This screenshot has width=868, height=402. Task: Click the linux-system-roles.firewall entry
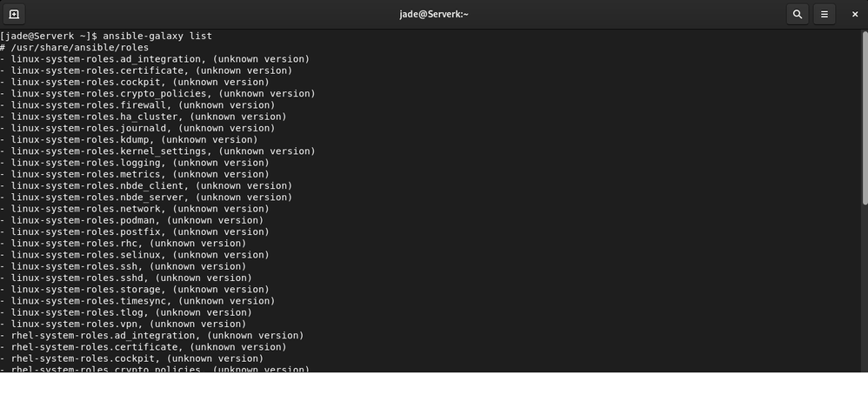[x=137, y=105]
